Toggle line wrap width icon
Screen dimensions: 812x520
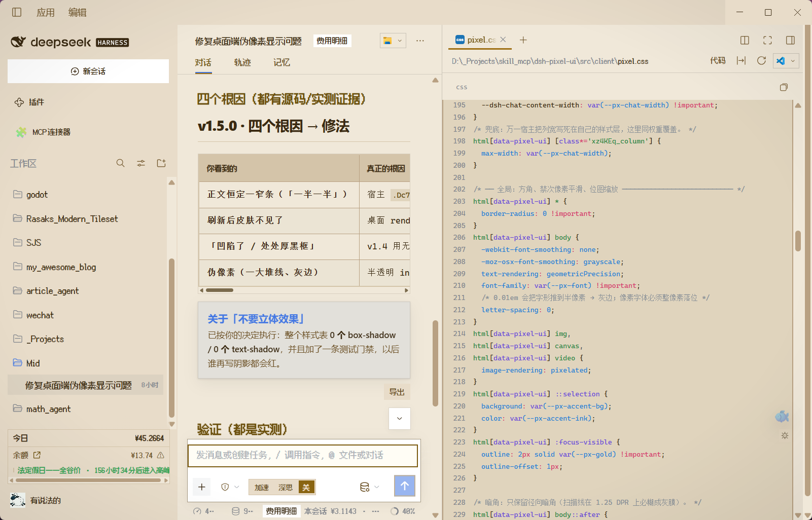pyautogui.click(x=741, y=61)
